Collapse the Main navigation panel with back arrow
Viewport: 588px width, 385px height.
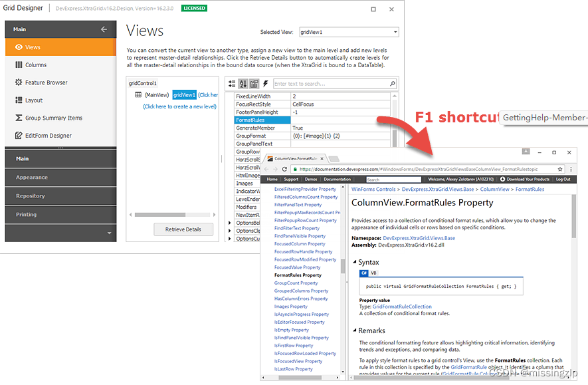[x=104, y=29]
